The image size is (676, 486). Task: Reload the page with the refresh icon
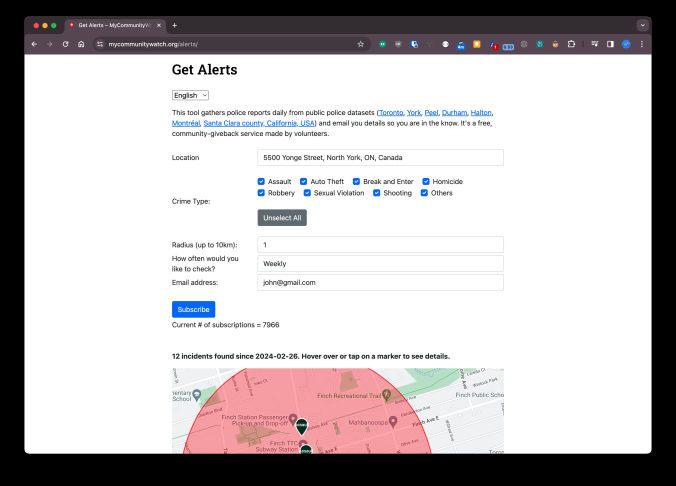coord(66,44)
